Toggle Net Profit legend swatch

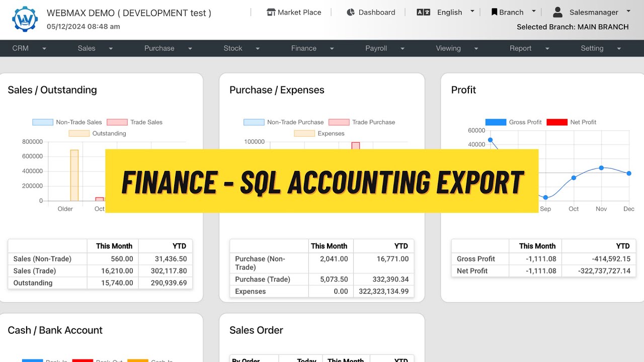coord(556,122)
